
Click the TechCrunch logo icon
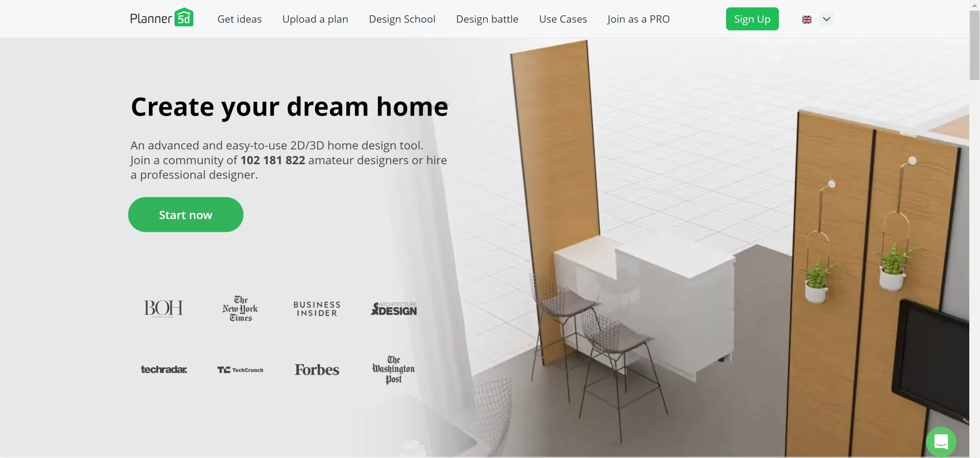[x=240, y=368]
